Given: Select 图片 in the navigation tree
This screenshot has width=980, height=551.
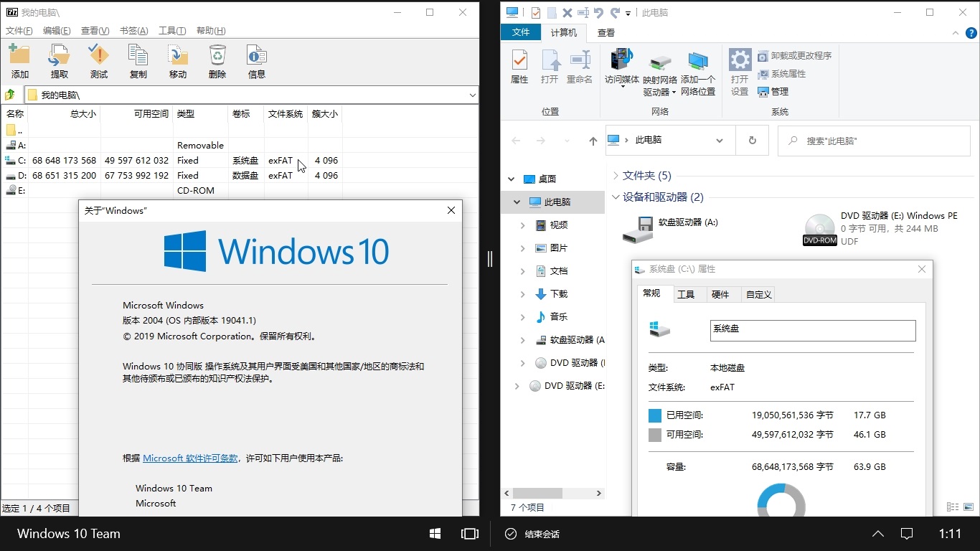Looking at the screenshot, I should tap(559, 248).
